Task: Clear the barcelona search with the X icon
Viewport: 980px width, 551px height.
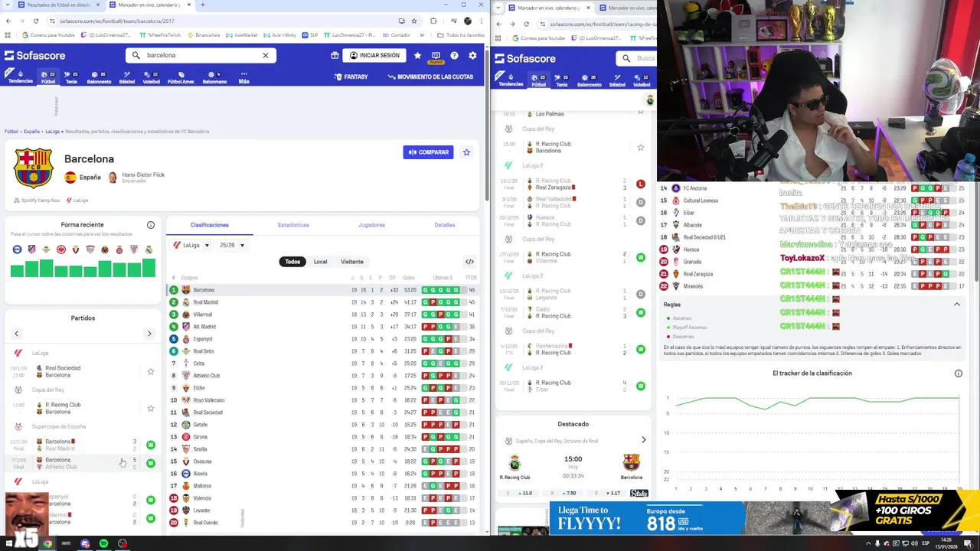Action: 266,55
